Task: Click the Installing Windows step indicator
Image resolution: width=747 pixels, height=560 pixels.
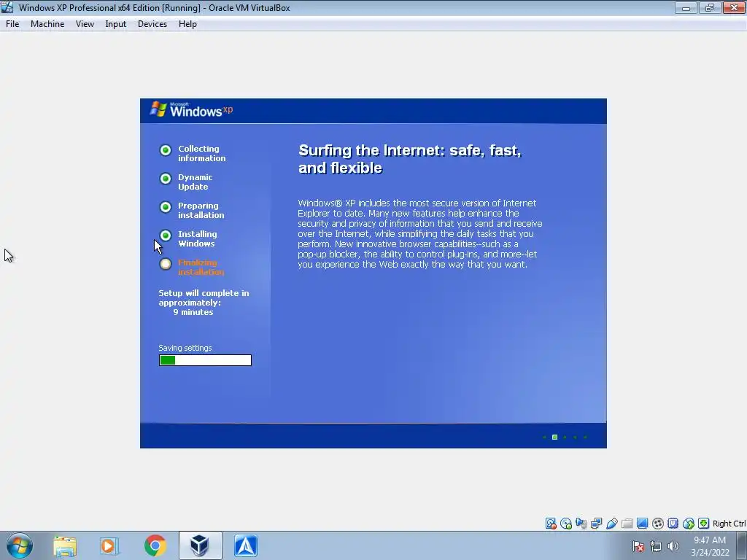Action: (x=166, y=236)
